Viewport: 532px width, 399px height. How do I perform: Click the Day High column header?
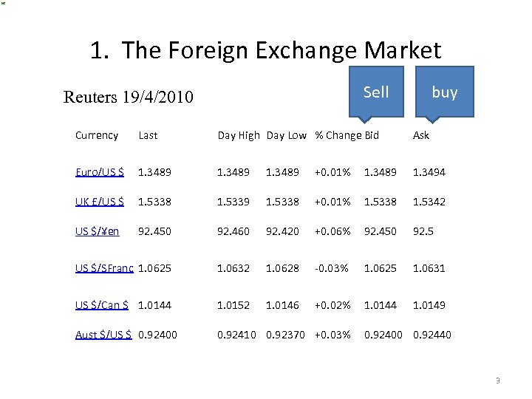(x=238, y=135)
